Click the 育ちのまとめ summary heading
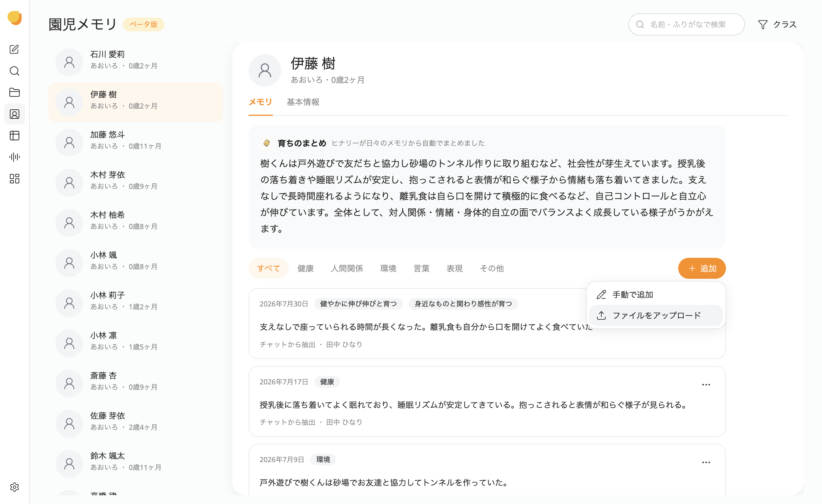This screenshot has height=504, width=822. 302,143
